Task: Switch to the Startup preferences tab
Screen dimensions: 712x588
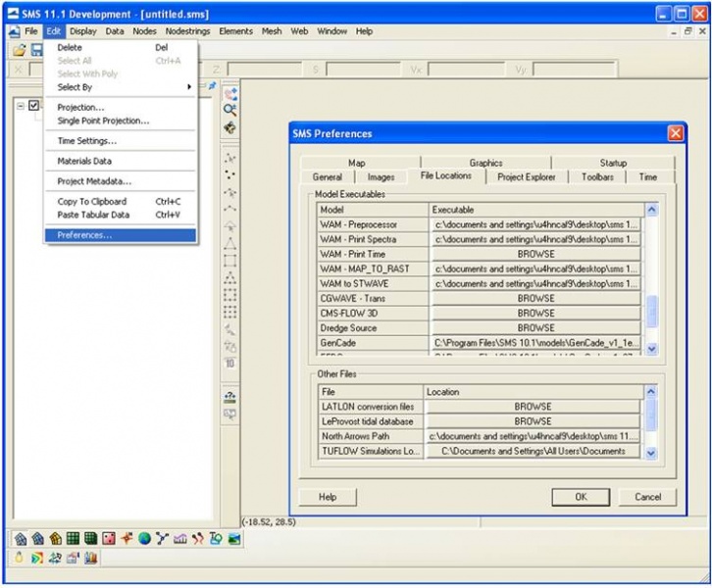Action: (614, 163)
